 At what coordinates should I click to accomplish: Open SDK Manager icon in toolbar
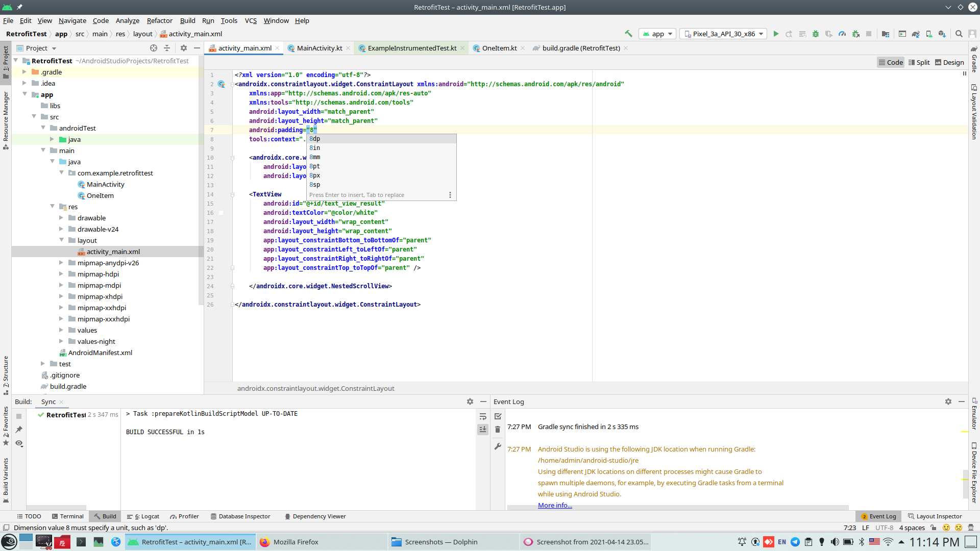pos(942,34)
